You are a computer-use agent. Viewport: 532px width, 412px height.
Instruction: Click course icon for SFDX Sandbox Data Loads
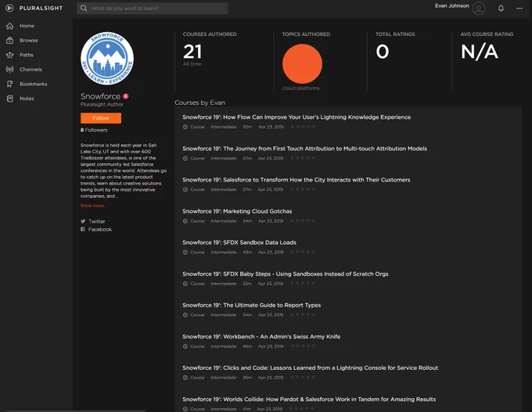pos(185,253)
